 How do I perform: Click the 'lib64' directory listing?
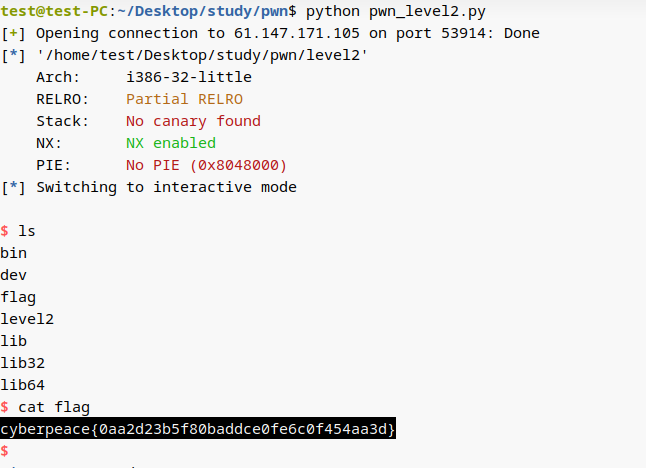(23, 385)
